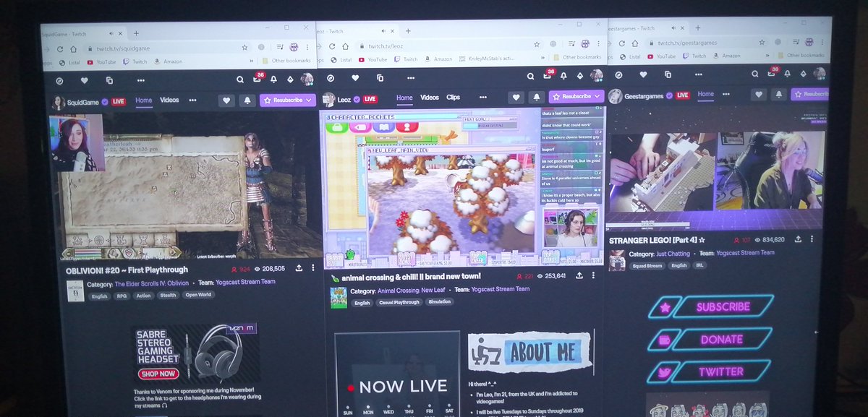This screenshot has height=417, width=868.
Task: Open extension avatar icon in Leoz browser toolbar
Action: pos(584,44)
